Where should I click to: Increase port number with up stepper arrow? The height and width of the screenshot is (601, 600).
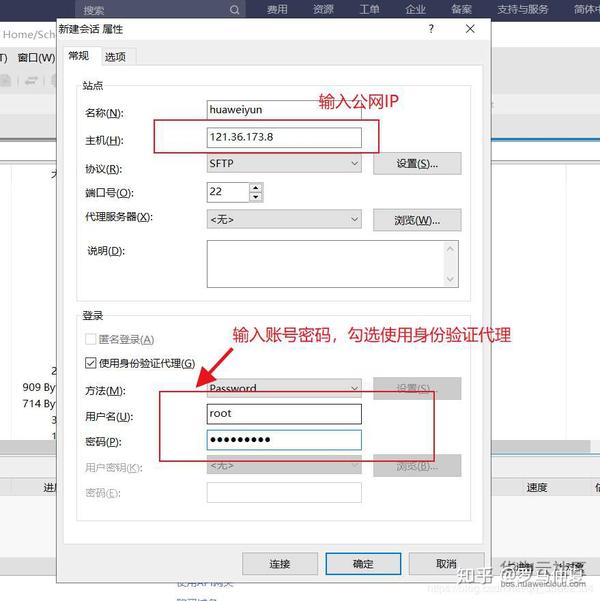(x=256, y=188)
